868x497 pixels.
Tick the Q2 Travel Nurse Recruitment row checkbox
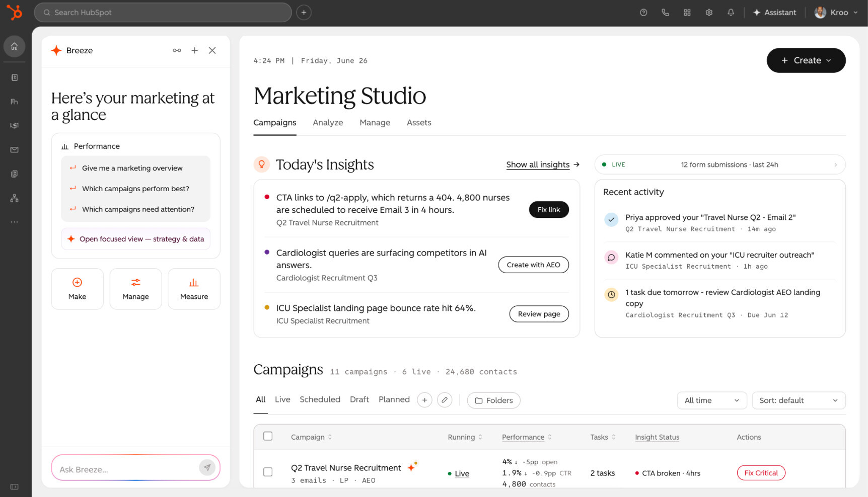point(268,472)
